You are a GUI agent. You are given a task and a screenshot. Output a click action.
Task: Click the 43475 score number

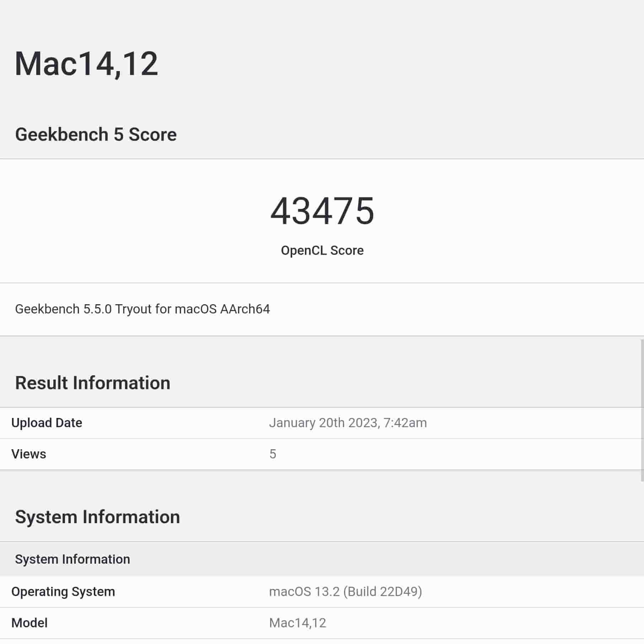[322, 211]
